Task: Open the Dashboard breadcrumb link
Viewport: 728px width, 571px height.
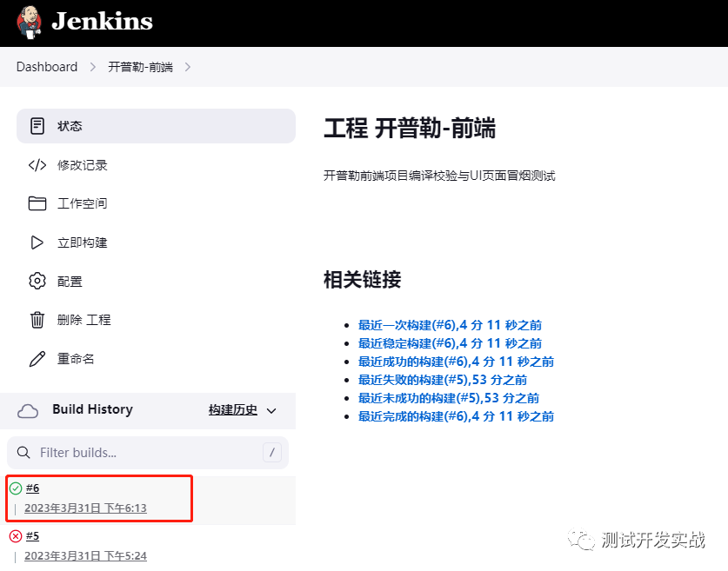Action: click(47, 67)
